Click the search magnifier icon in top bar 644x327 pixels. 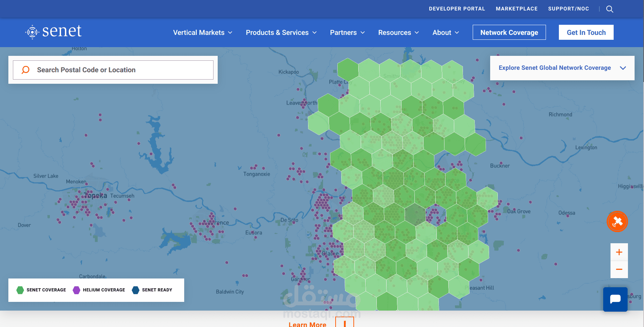point(609,9)
